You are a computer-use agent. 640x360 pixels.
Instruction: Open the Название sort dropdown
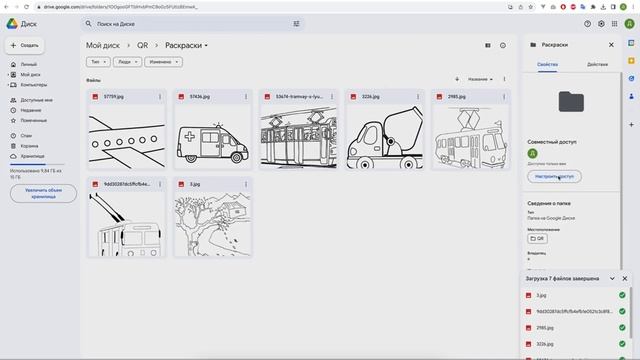click(x=480, y=79)
